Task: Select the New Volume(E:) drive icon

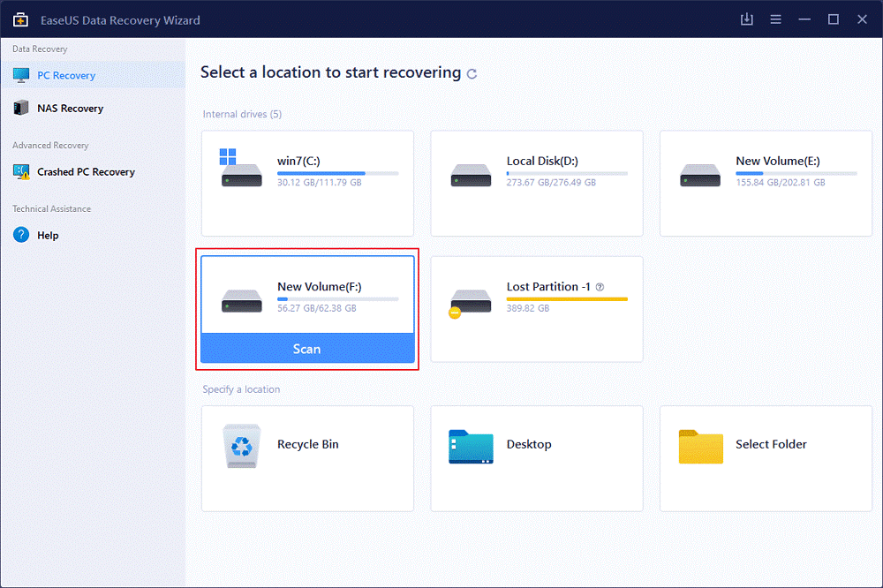Action: [700, 175]
